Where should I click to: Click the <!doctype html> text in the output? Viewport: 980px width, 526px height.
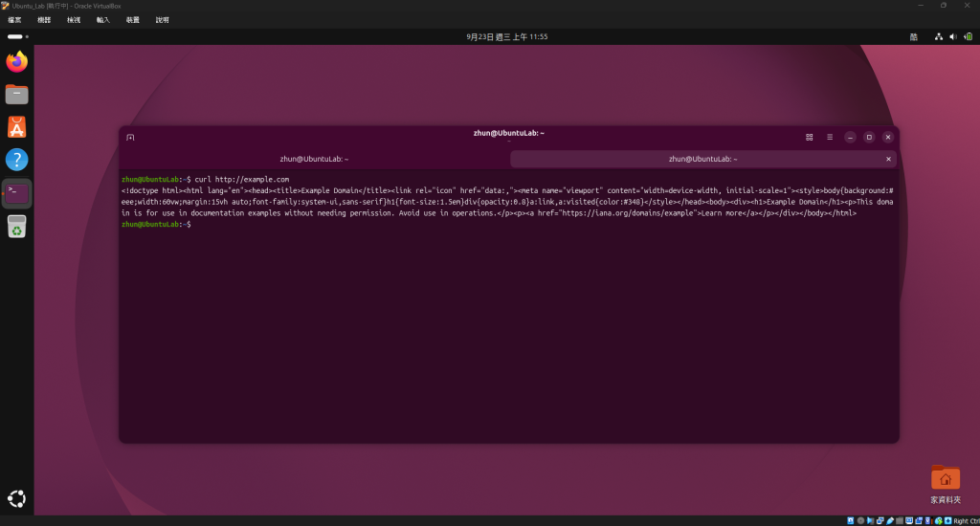pos(150,190)
